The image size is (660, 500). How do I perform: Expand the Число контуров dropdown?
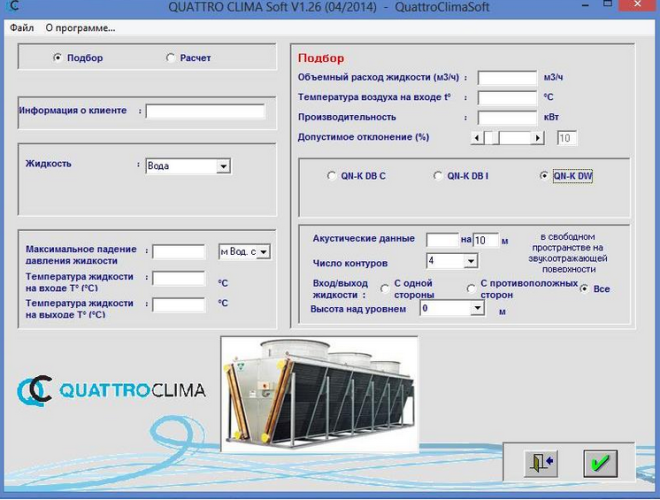coord(470,261)
